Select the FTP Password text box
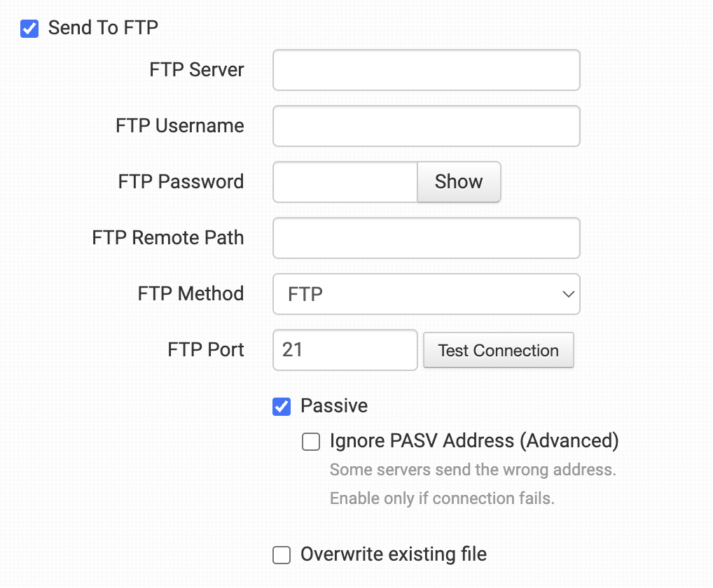The width and height of the screenshot is (713, 588). [x=345, y=182]
